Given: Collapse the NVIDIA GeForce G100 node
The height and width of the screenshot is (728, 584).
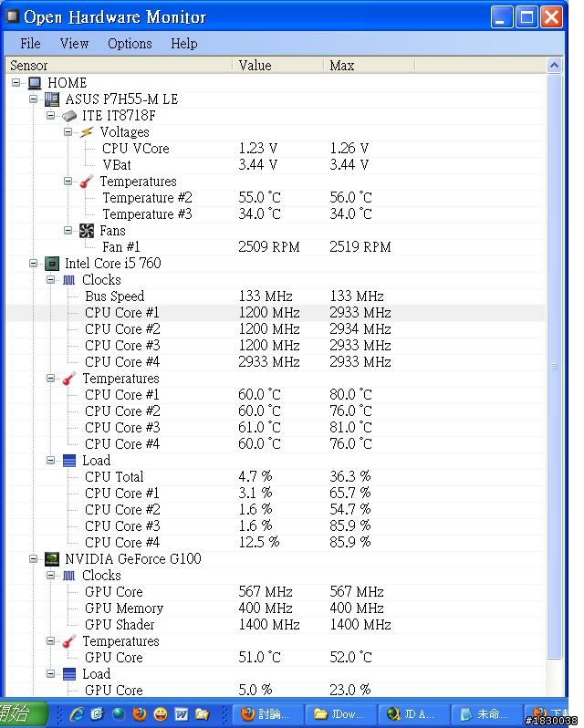Looking at the screenshot, I should click(34, 558).
